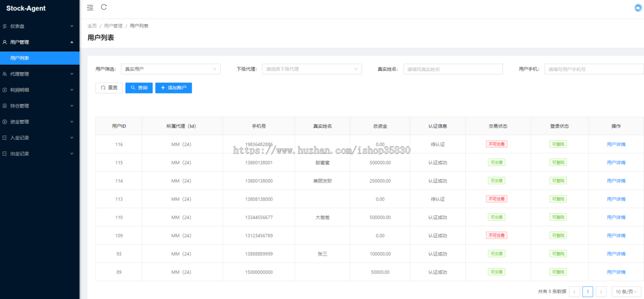This screenshot has width=644, height=299.
Task: Go to the previous page arrow
Action: (x=575, y=291)
